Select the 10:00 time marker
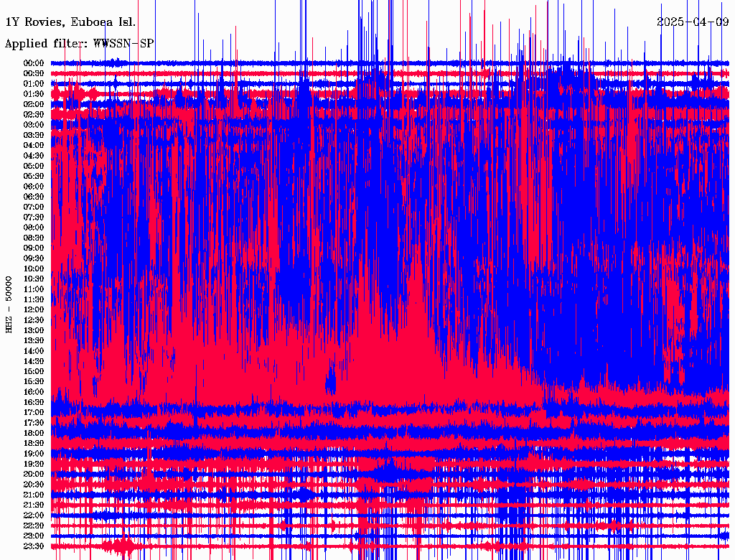The image size is (735, 560). click(34, 269)
